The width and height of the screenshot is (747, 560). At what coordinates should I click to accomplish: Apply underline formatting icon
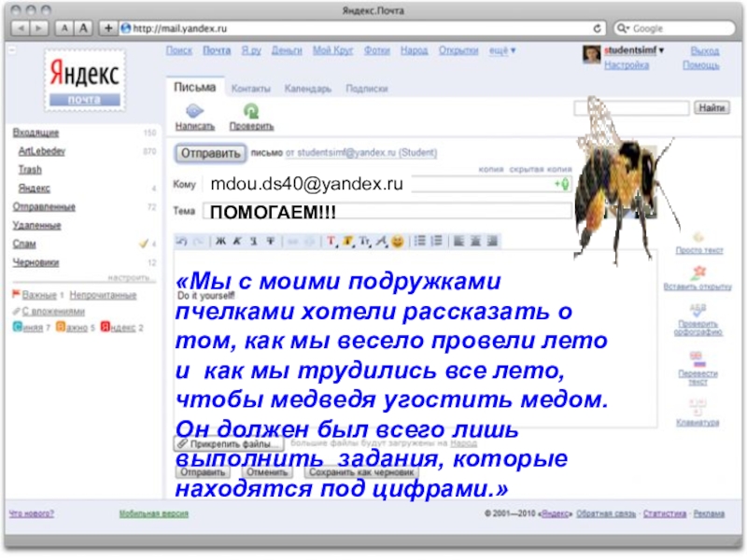(x=253, y=242)
